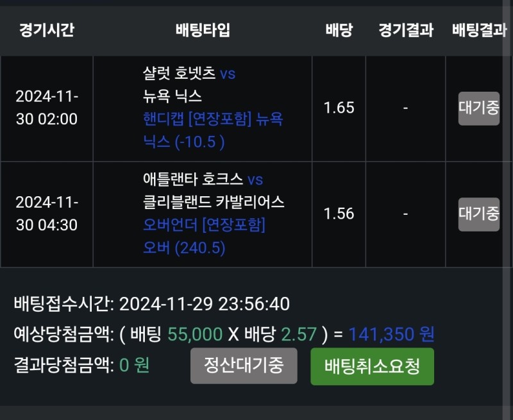Click the 배당 column header
Image resolution: width=513 pixels, height=420 pixels.
[x=339, y=30]
